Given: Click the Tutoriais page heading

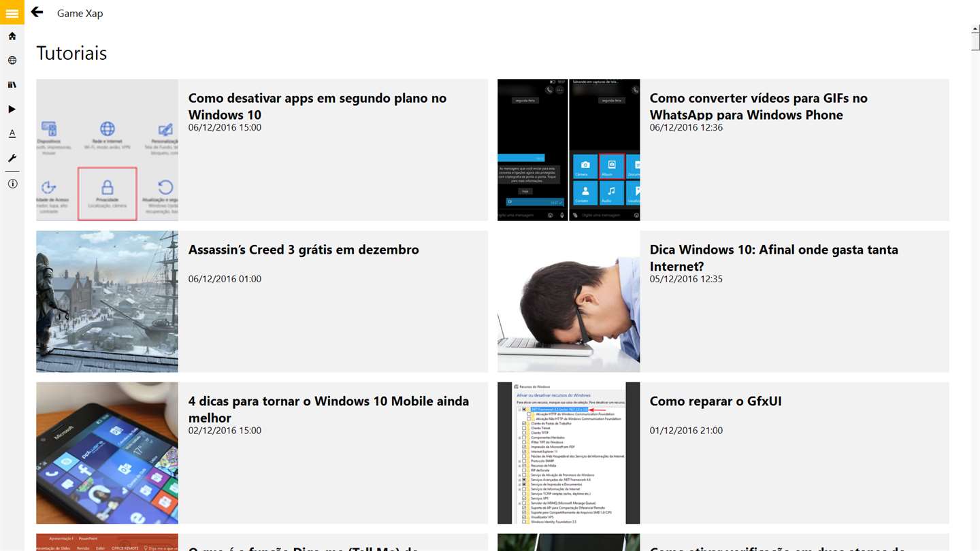Looking at the screenshot, I should tap(71, 53).
